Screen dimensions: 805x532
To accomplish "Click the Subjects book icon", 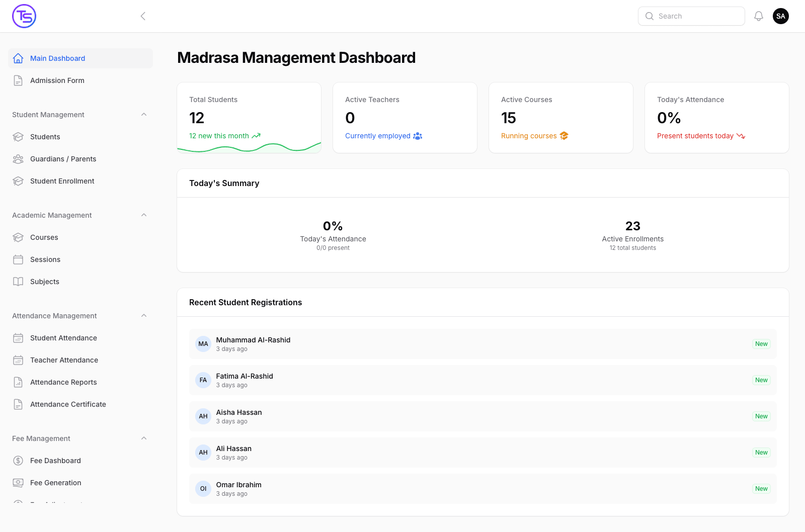I will click(18, 282).
